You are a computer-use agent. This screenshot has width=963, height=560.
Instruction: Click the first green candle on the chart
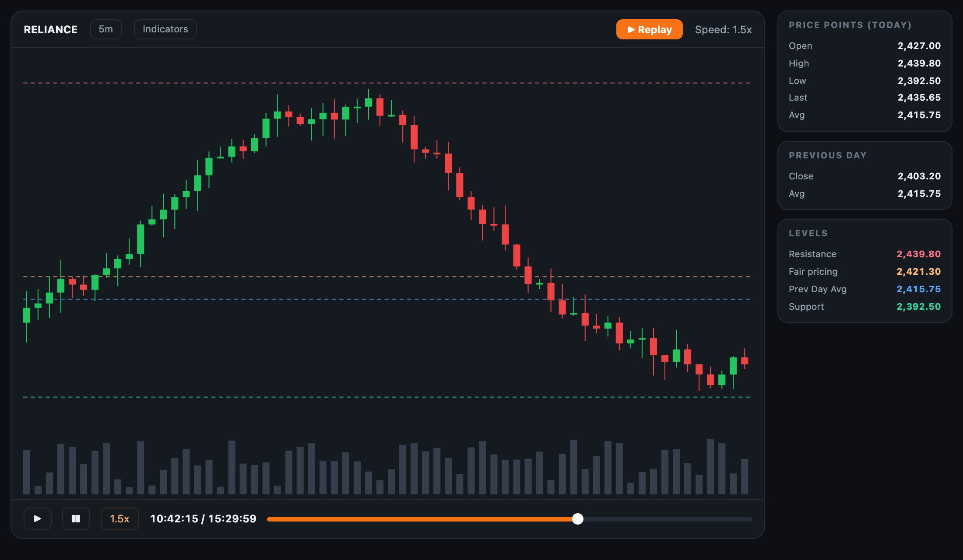click(x=27, y=315)
